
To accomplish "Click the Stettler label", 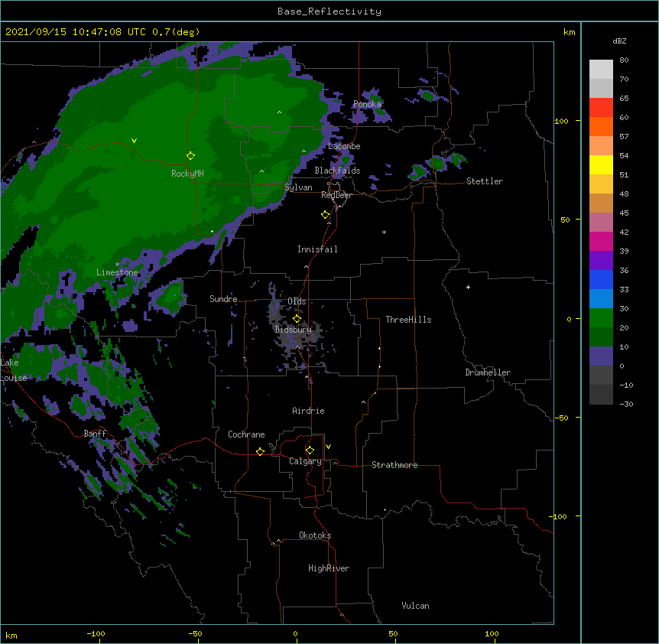I will pyautogui.click(x=485, y=181).
